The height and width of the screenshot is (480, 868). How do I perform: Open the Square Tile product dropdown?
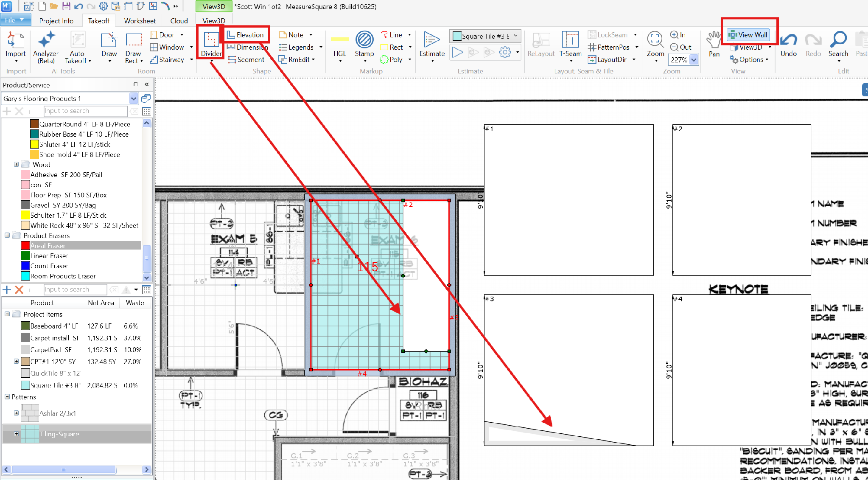tap(515, 36)
